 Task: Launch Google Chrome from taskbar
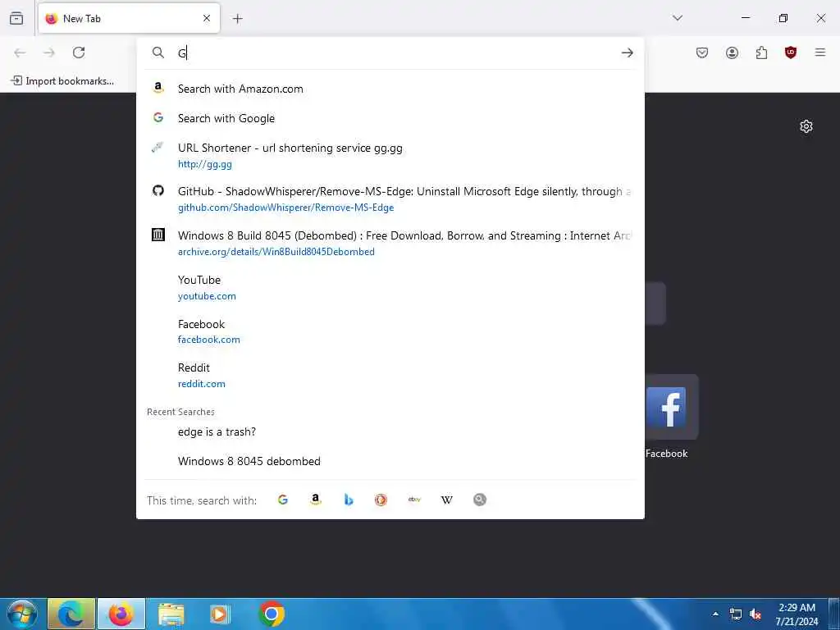271,614
